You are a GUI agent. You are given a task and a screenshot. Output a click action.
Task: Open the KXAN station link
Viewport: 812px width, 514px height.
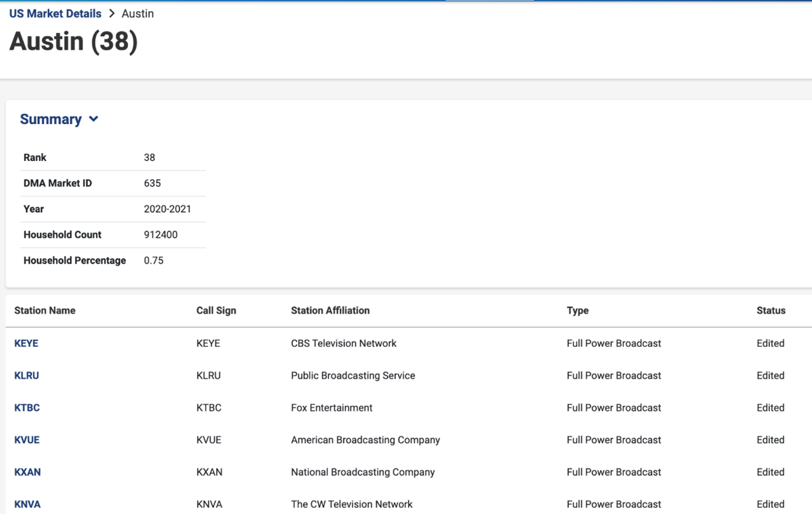[x=28, y=472]
